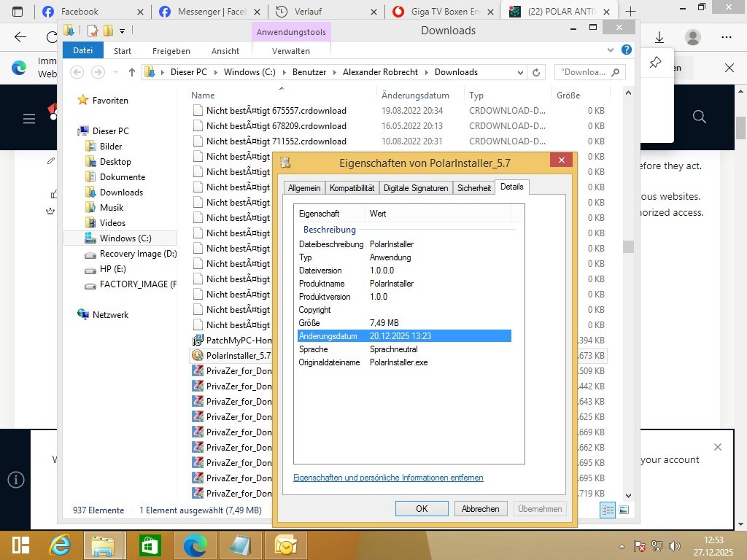Click OK in properties dialog
The width and height of the screenshot is (747, 560).
click(422, 508)
